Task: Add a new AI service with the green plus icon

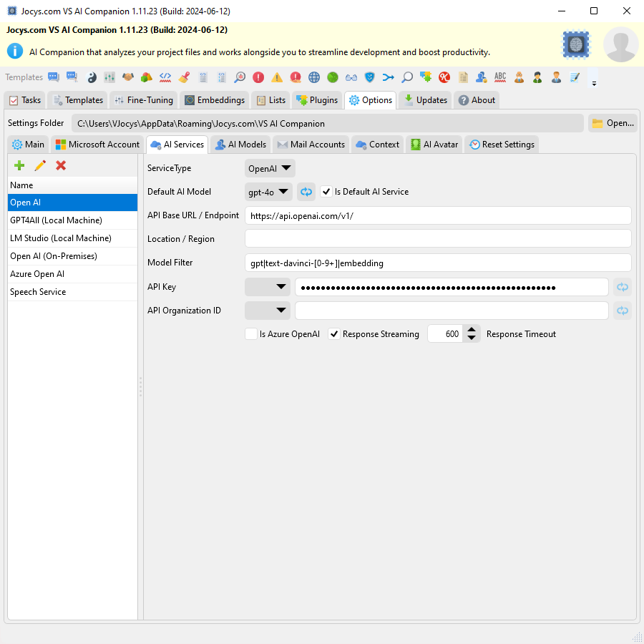Action: [x=19, y=165]
